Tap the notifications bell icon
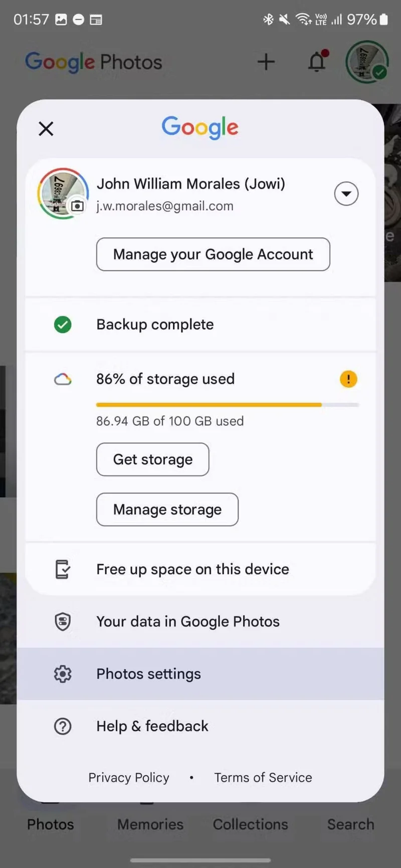This screenshot has height=868, width=401. [x=317, y=62]
